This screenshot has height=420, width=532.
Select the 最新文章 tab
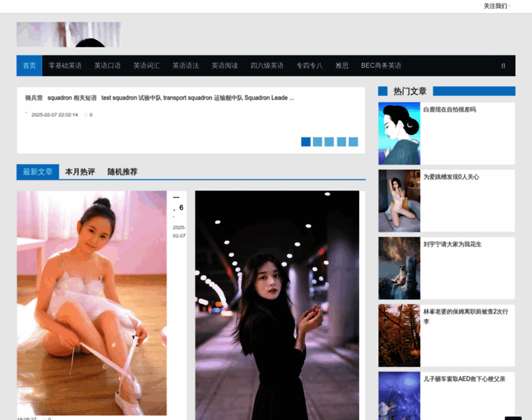pos(38,171)
